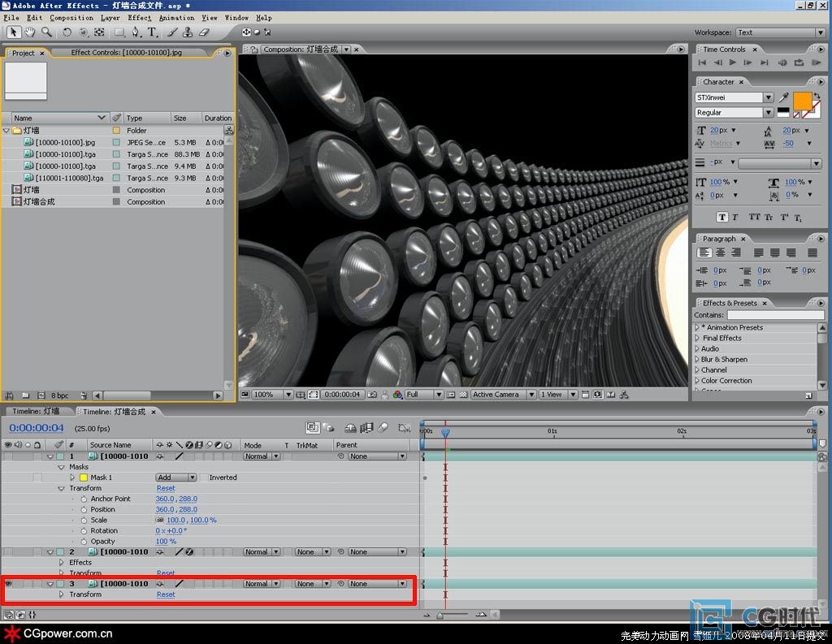The height and width of the screenshot is (644, 832).
Task: Toggle the Opacity stopwatch
Action: pos(84,541)
